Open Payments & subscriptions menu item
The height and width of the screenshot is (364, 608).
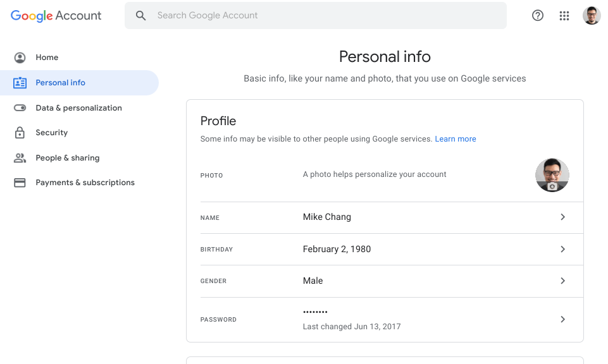pos(85,183)
